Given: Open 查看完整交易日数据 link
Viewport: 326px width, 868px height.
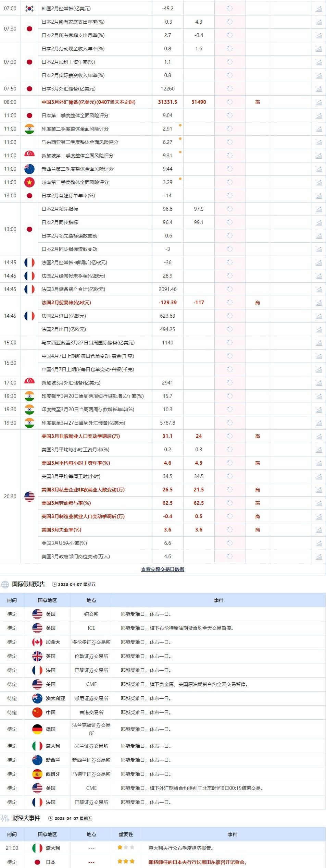Looking at the screenshot, I should (163, 569).
